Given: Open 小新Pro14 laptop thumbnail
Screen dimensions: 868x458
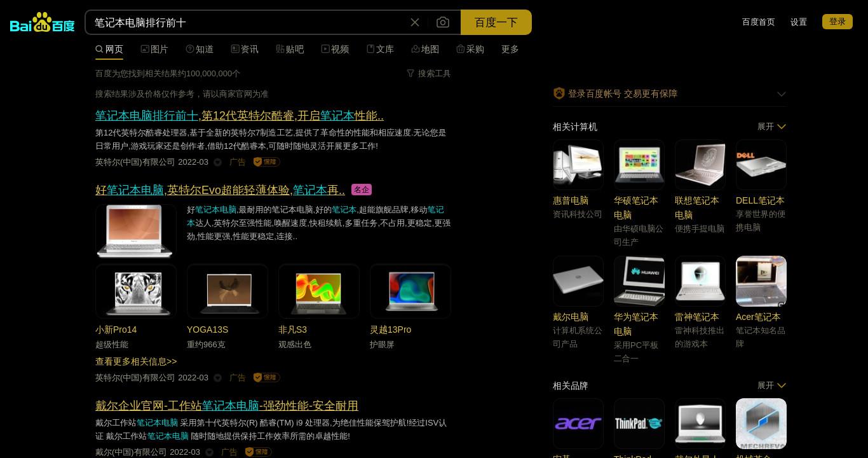Looking at the screenshot, I should (136, 291).
